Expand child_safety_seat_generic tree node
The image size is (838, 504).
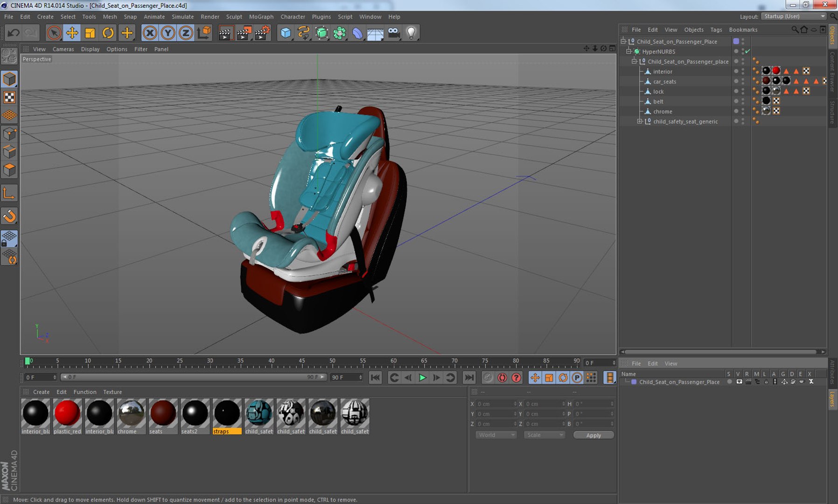[640, 121]
